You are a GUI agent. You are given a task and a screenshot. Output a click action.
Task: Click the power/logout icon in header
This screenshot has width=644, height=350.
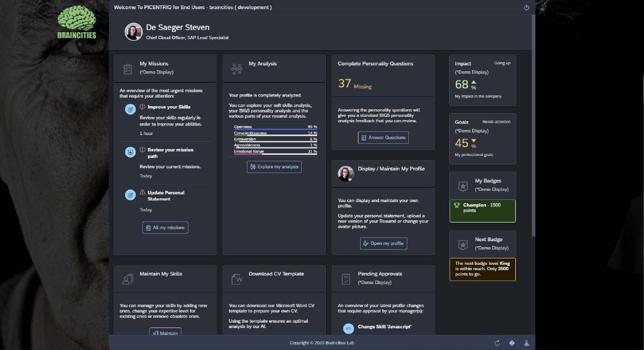526,8
